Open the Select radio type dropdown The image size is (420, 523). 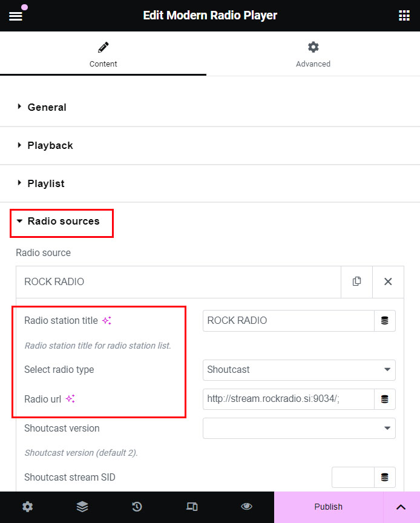299,369
